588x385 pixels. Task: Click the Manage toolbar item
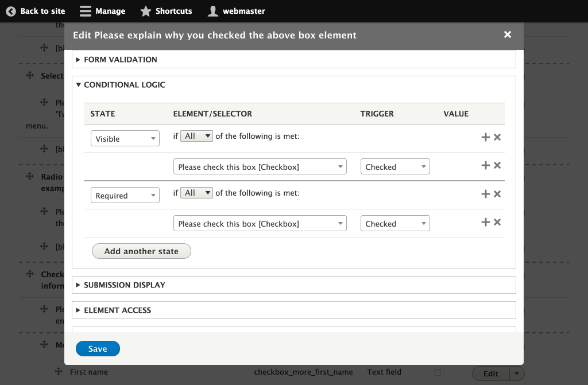pyautogui.click(x=102, y=11)
